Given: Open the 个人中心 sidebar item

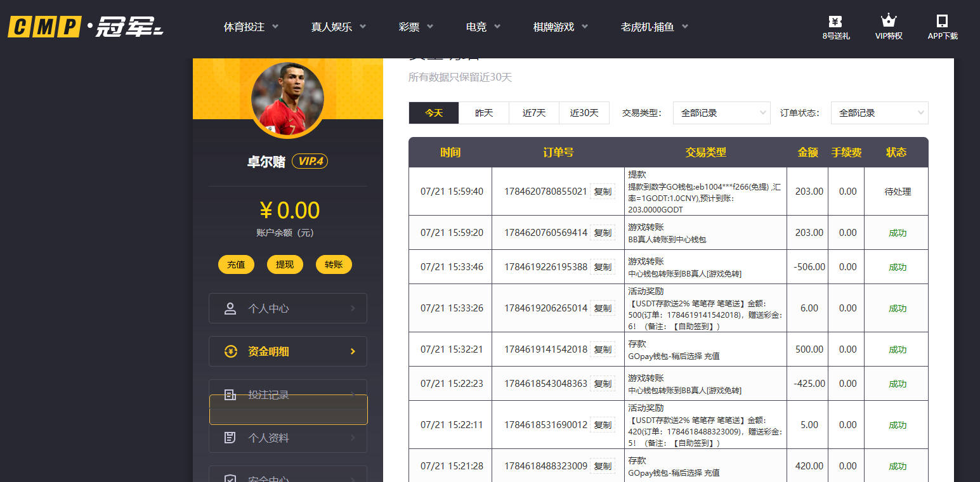Looking at the screenshot, I should coord(288,308).
